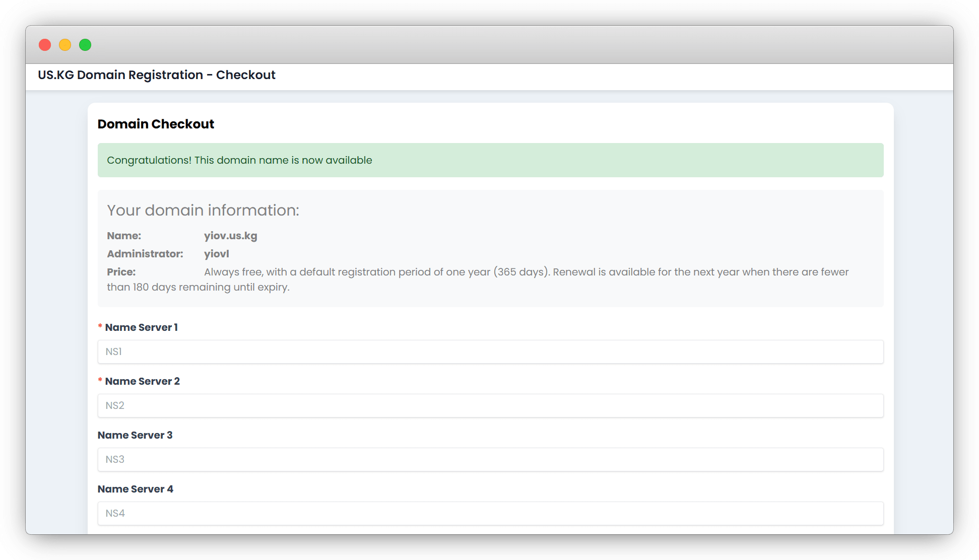
Task: Click the Domain Checkout heading
Action: click(156, 124)
